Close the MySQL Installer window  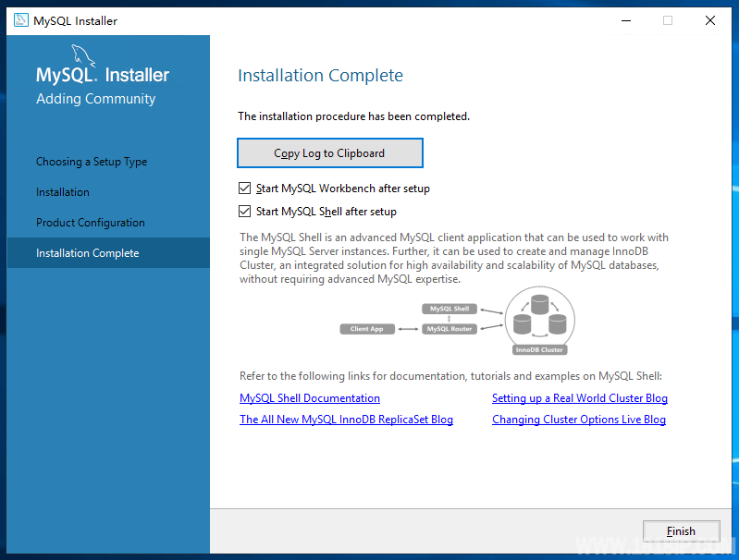tap(710, 20)
